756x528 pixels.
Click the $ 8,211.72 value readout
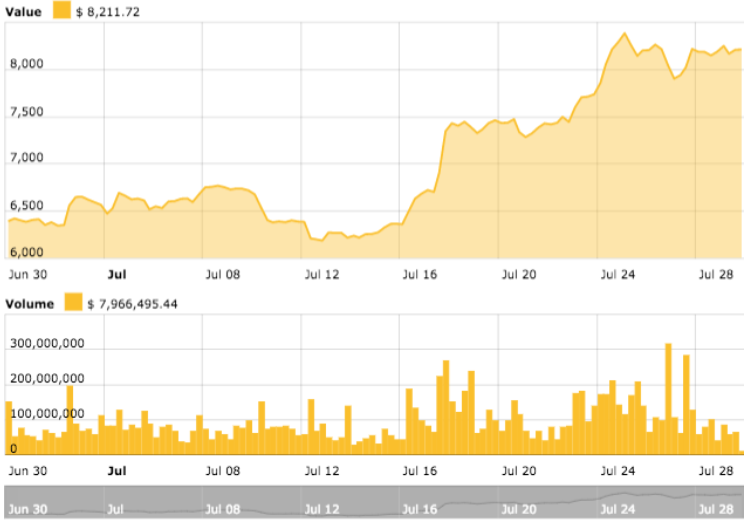tap(108, 12)
